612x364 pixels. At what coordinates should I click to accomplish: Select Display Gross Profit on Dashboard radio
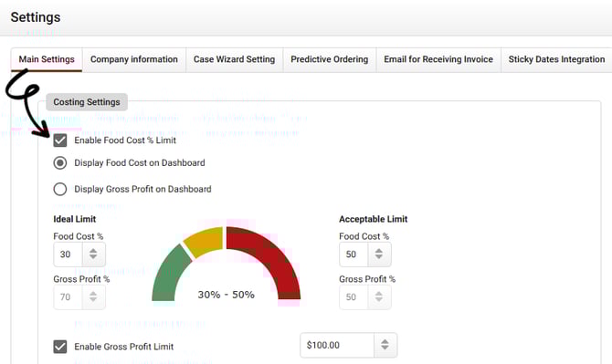click(x=60, y=189)
